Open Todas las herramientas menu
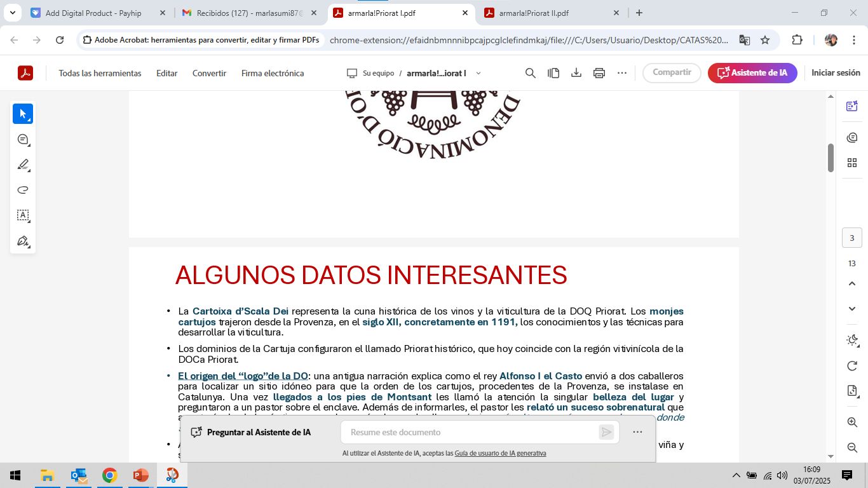This screenshot has width=868, height=488. tap(100, 73)
